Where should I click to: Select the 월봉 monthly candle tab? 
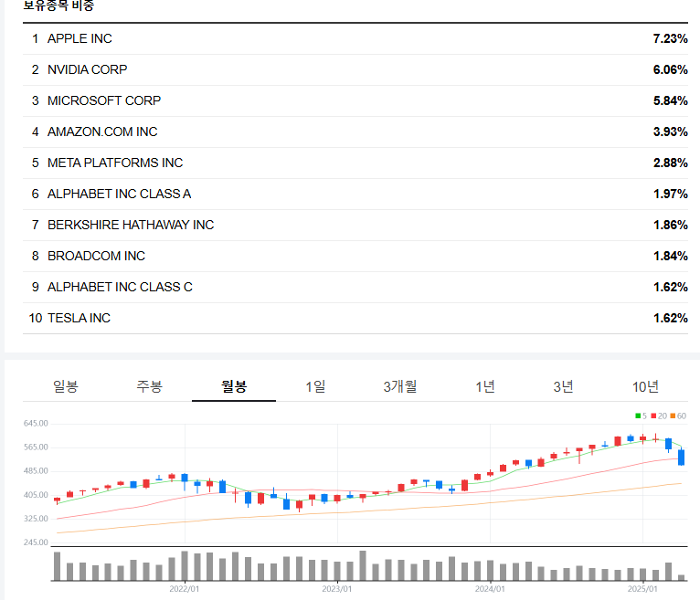coord(234,386)
